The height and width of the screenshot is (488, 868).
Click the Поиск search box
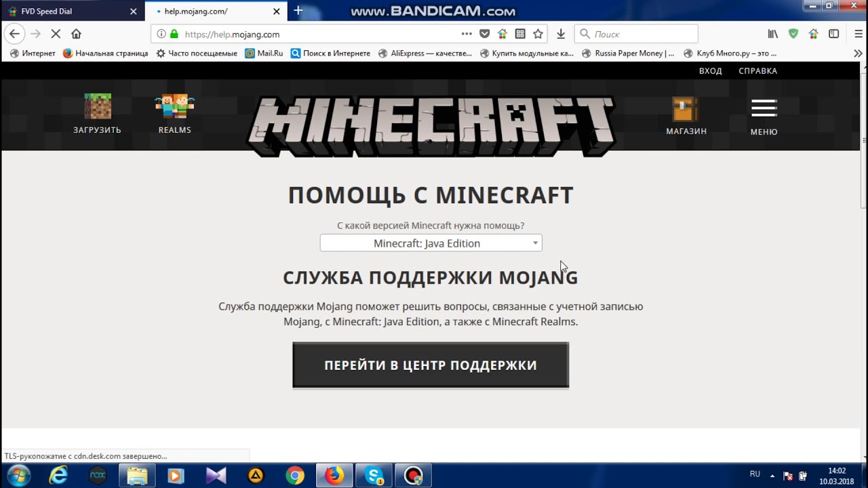pos(636,34)
